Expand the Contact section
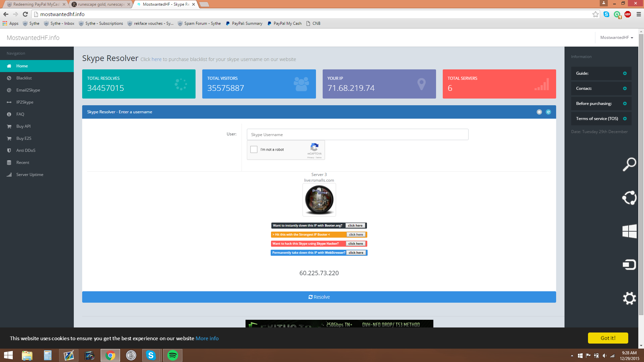 pyautogui.click(x=601, y=88)
